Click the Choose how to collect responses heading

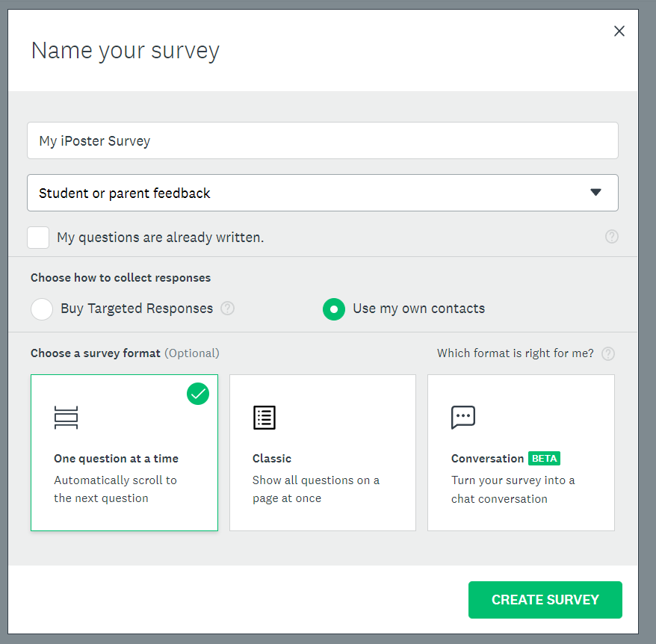[x=120, y=278]
